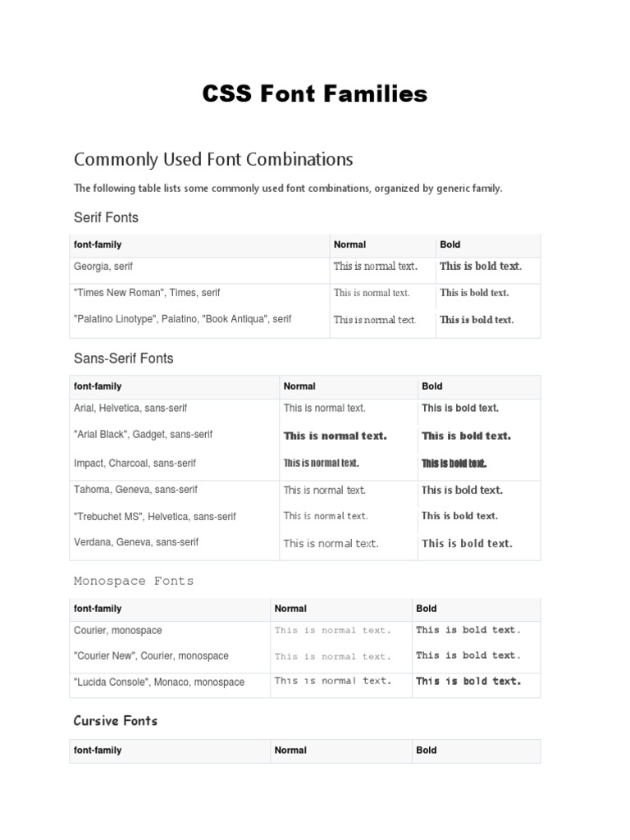Click the Courier, monospace table cell

(x=117, y=631)
